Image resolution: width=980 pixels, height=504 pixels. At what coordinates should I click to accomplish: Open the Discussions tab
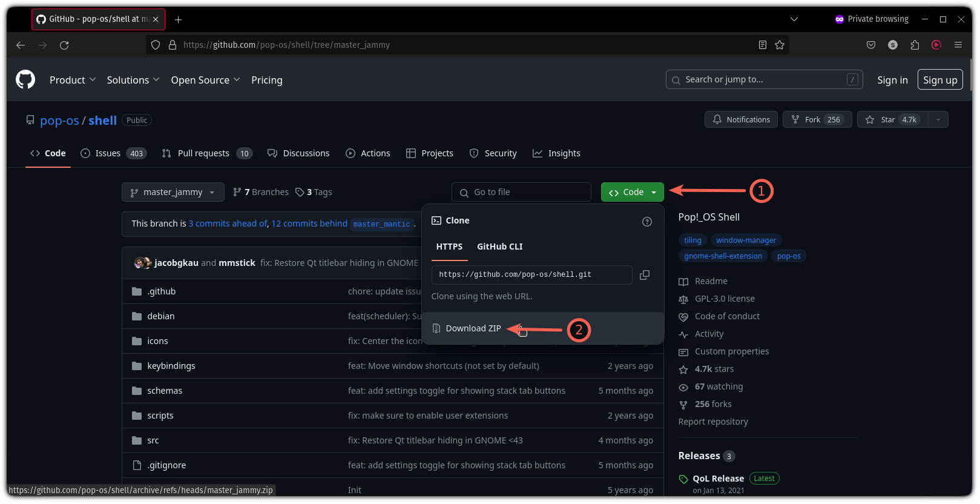tap(298, 153)
